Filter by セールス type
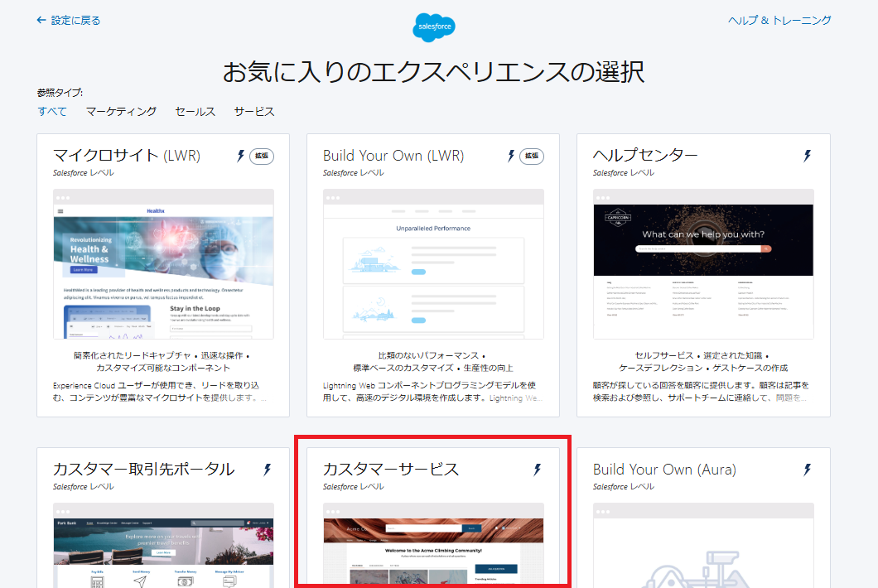 click(195, 112)
